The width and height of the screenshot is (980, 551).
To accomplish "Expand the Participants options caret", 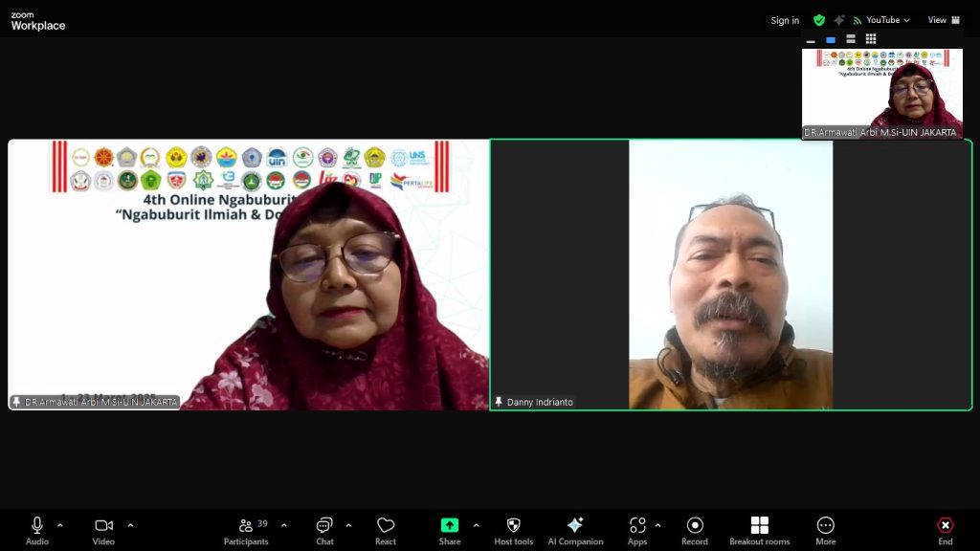I will tap(283, 526).
